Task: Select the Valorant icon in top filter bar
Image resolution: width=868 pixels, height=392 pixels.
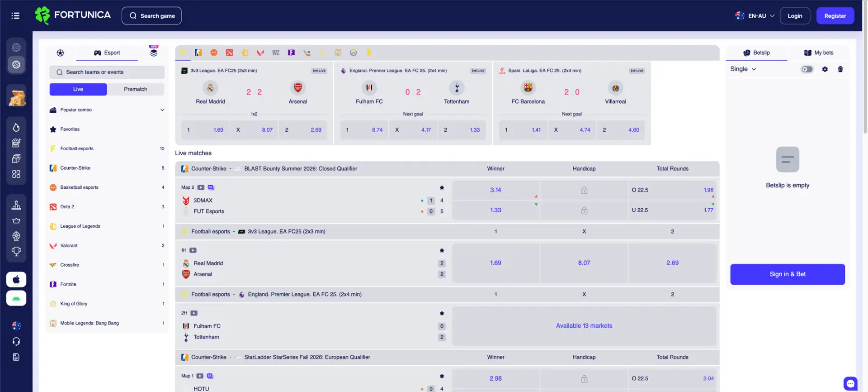Action: pos(260,53)
